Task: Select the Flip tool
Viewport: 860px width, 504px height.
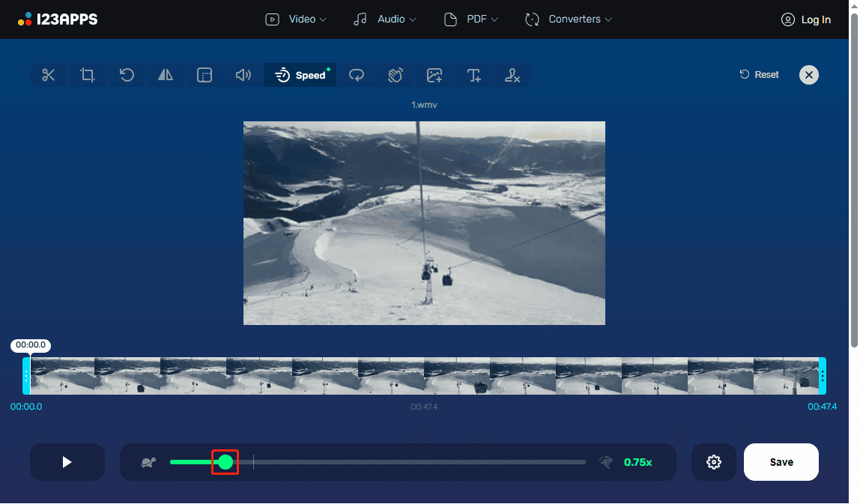Action: (x=166, y=75)
